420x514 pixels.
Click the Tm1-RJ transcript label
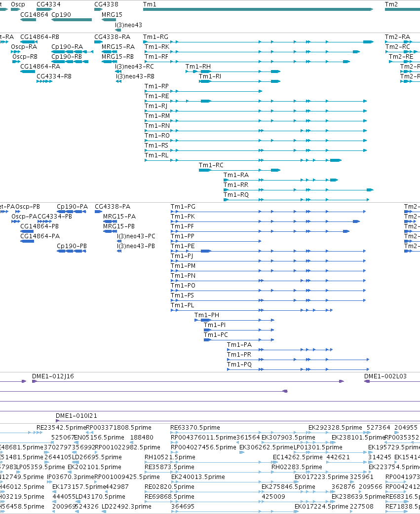[x=156, y=106]
